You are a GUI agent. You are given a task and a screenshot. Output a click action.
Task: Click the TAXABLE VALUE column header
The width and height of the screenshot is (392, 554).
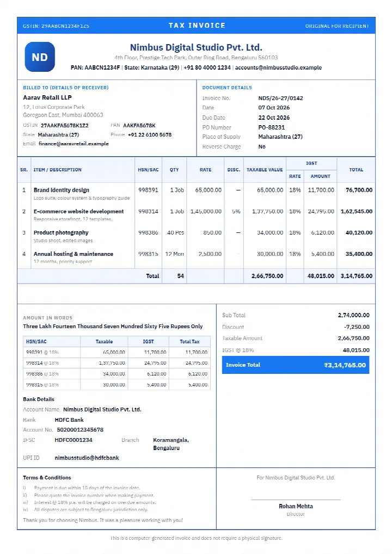tap(265, 170)
